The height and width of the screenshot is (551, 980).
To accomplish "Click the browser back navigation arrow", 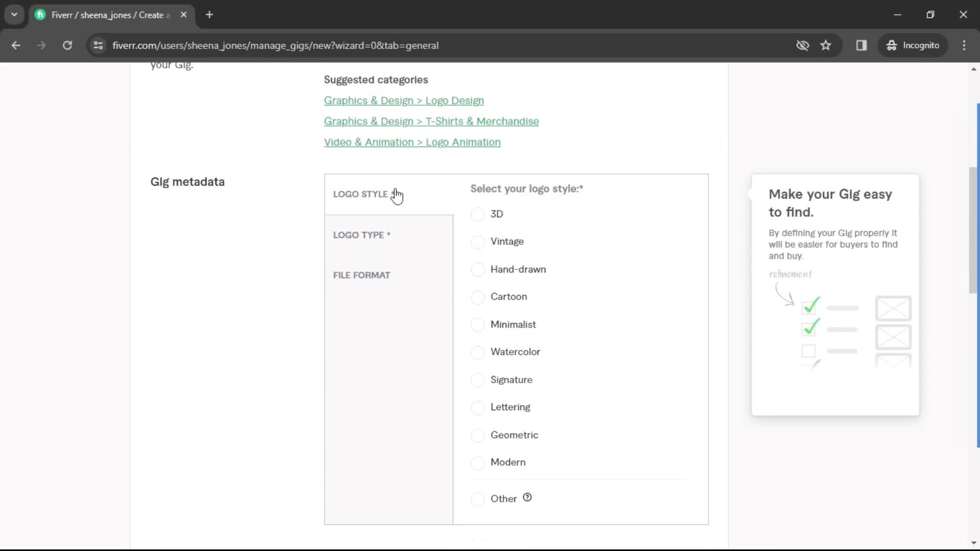I will point(16,45).
